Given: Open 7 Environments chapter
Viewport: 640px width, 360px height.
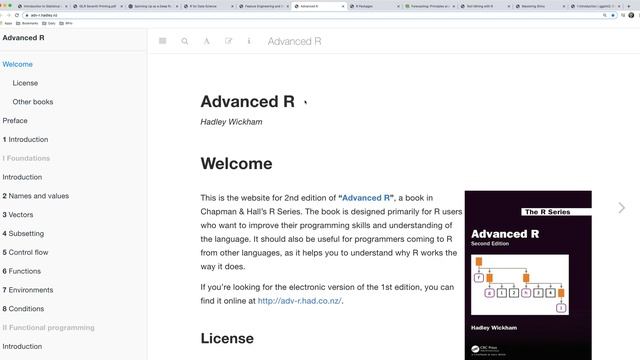Looking at the screenshot, I should click(28, 290).
